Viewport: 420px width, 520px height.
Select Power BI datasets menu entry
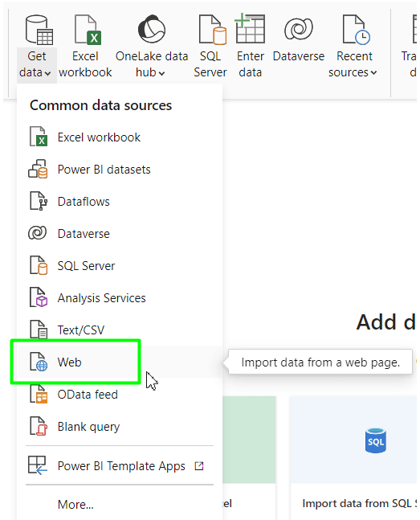pos(120,169)
